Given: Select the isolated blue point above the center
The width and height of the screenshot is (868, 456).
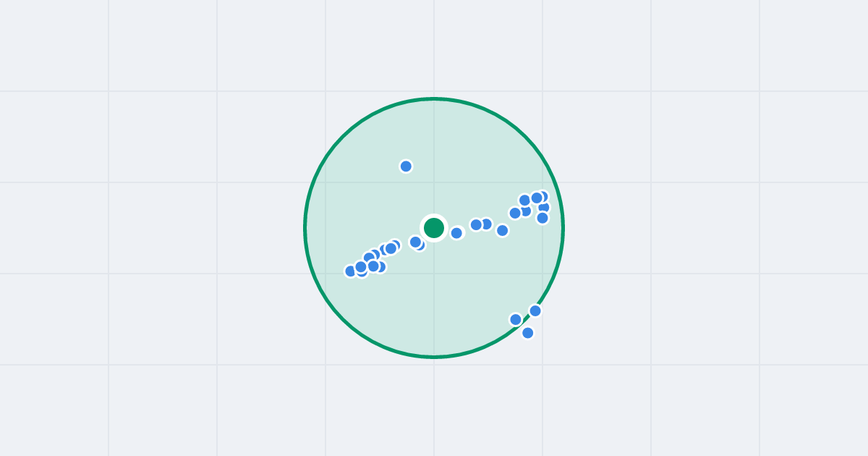Looking at the screenshot, I should (406, 166).
